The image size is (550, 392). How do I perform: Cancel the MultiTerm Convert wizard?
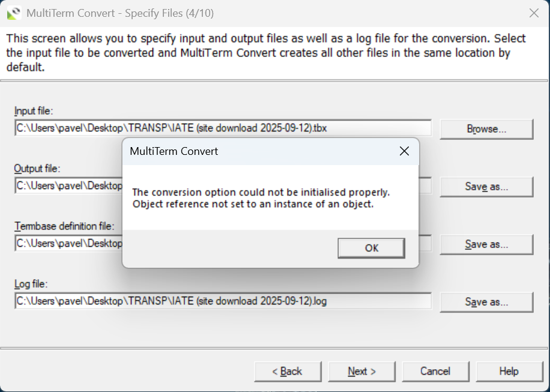pyautogui.click(x=435, y=371)
